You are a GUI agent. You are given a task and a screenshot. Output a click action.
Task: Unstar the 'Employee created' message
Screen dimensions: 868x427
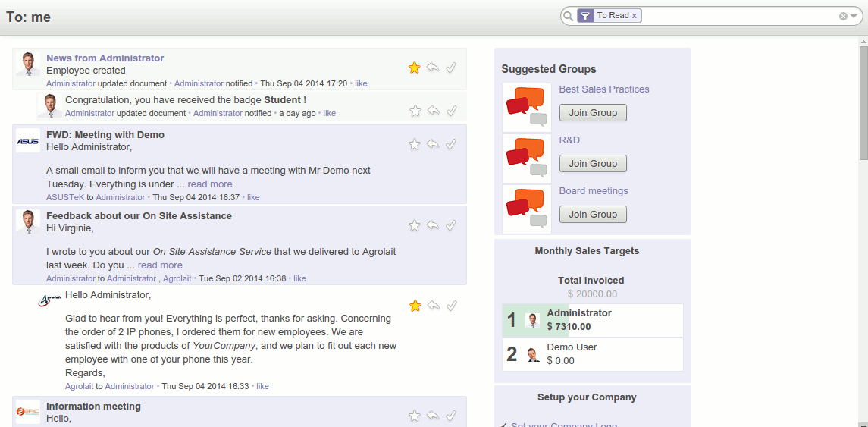tap(414, 68)
